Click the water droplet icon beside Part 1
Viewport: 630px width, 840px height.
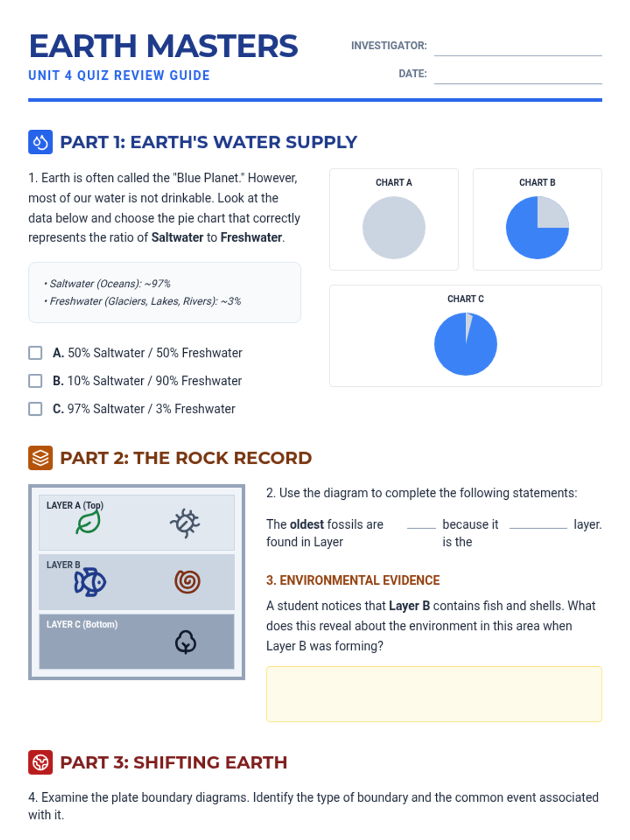coord(40,142)
